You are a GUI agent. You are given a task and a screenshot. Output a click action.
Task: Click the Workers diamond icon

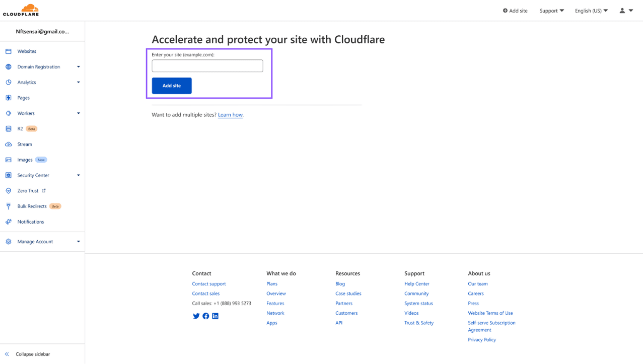8,113
